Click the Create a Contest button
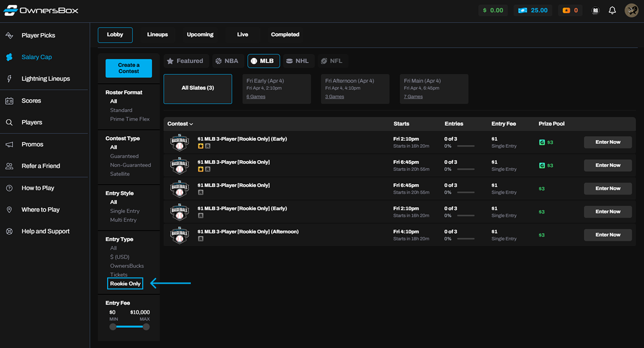 [x=129, y=68]
